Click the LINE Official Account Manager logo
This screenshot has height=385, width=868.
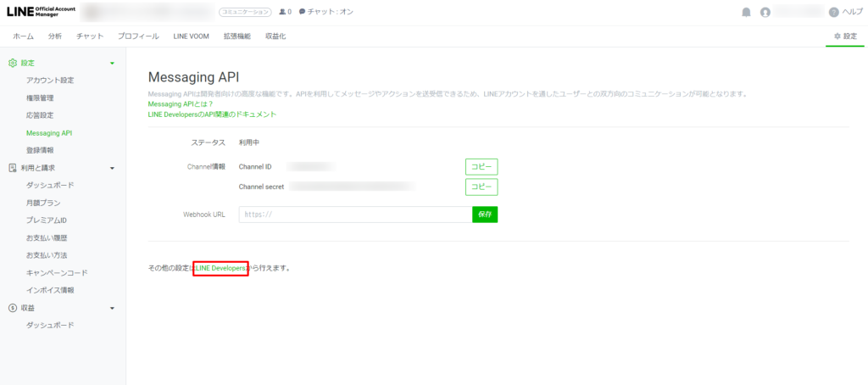point(41,12)
